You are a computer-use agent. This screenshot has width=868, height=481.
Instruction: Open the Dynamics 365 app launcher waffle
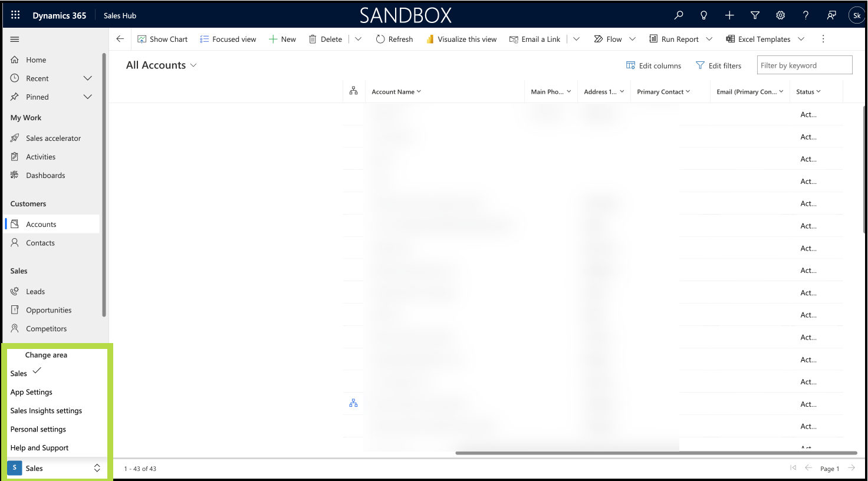pyautogui.click(x=15, y=15)
